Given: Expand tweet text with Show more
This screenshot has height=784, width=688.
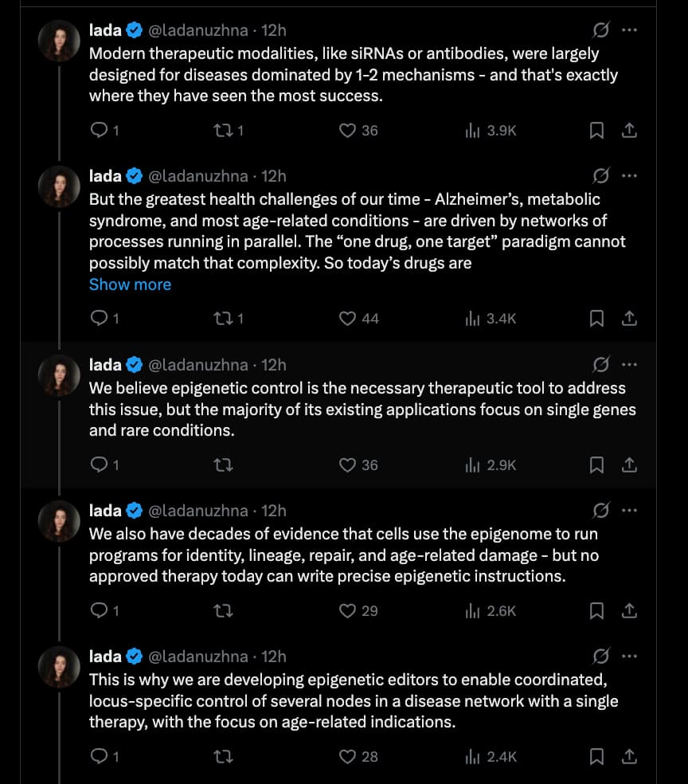Looking at the screenshot, I should tap(130, 284).
